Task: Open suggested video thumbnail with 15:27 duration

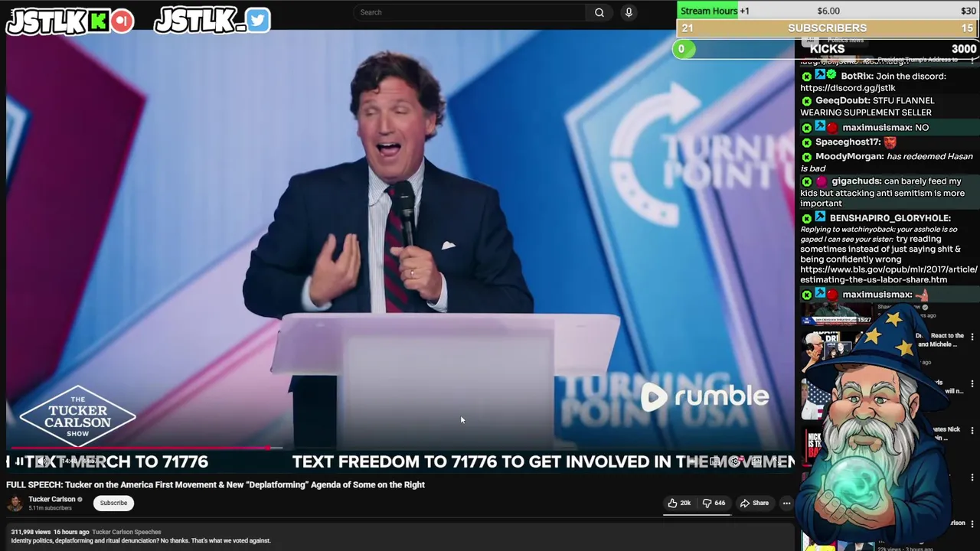Action: 838,314
